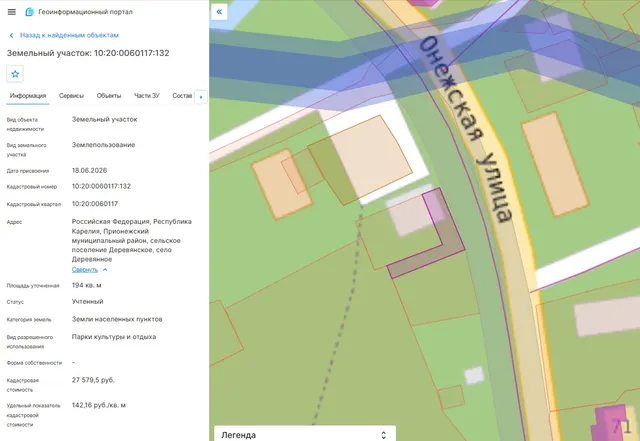
Task: Collapse the side panel with double-chevron button
Action: point(219,11)
